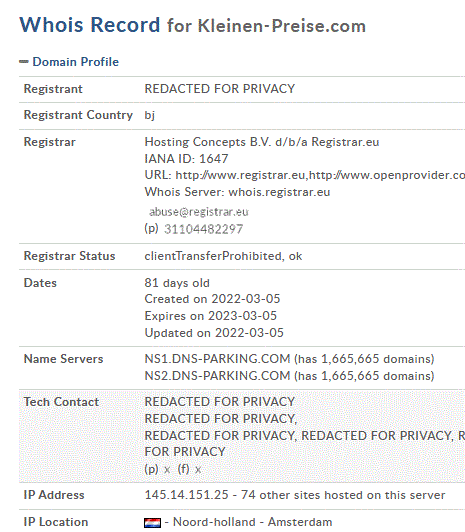Click the registrar URL text

click(x=320, y=175)
